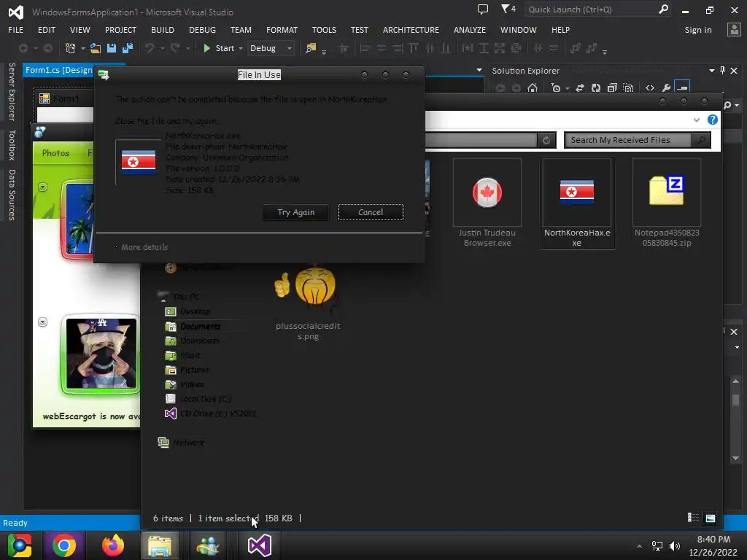The width and height of the screenshot is (747, 560).
Task: Click the Quick Launch input box
Action: click(x=591, y=9)
